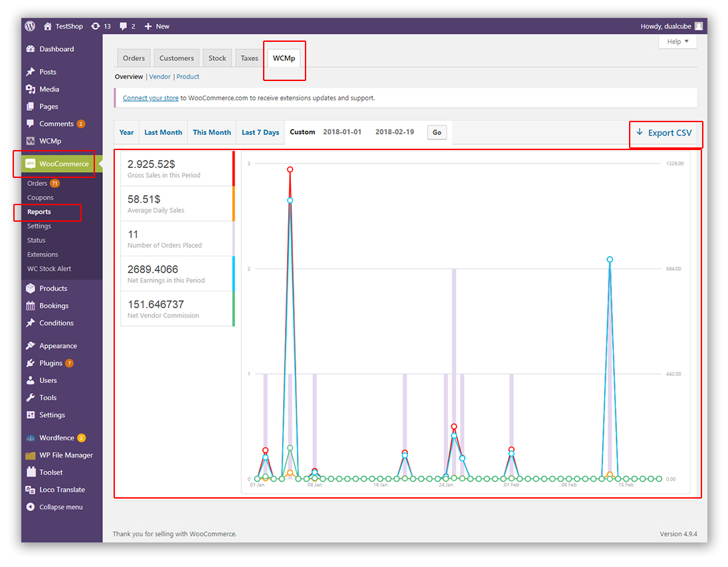Open the Vendor sub-report link
The width and height of the screenshot is (728, 567).
(159, 76)
